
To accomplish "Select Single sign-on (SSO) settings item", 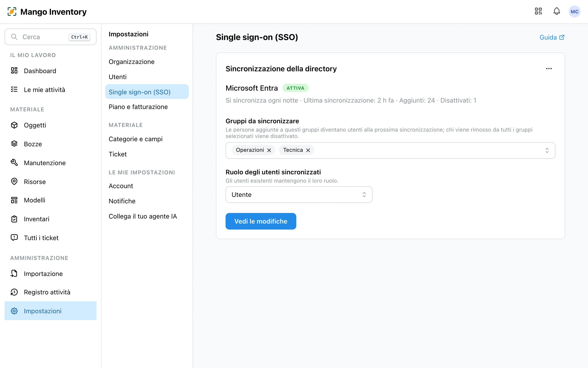I will point(147,92).
